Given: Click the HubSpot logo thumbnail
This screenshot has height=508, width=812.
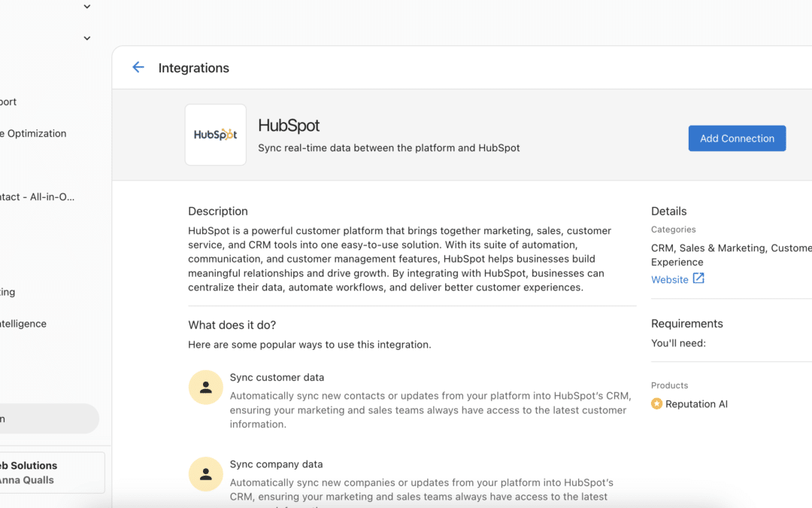Looking at the screenshot, I should [x=216, y=135].
